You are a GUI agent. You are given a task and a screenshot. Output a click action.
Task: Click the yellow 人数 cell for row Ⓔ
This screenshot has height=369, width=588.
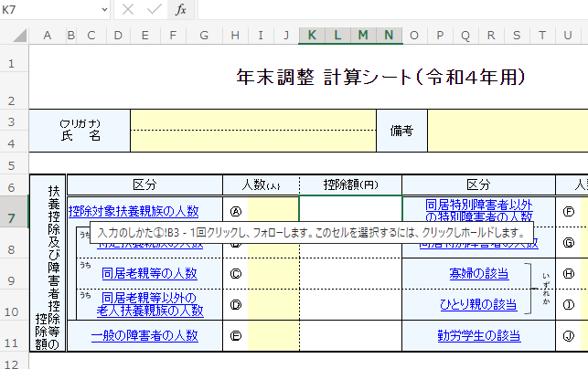(x=273, y=335)
